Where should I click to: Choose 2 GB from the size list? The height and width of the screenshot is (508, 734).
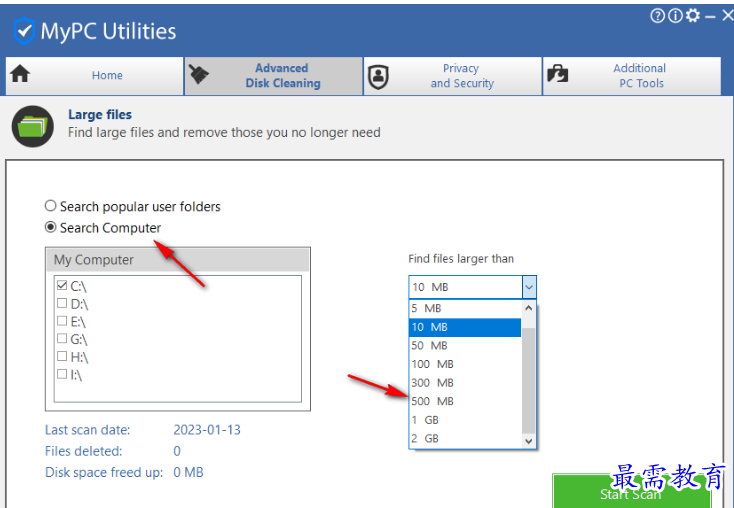point(465,439)
